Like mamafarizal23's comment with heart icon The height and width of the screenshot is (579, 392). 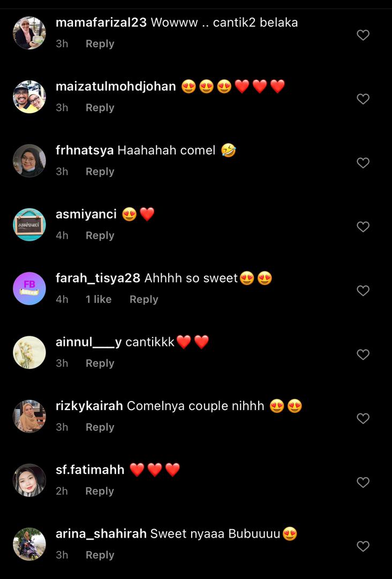[363, 35]
